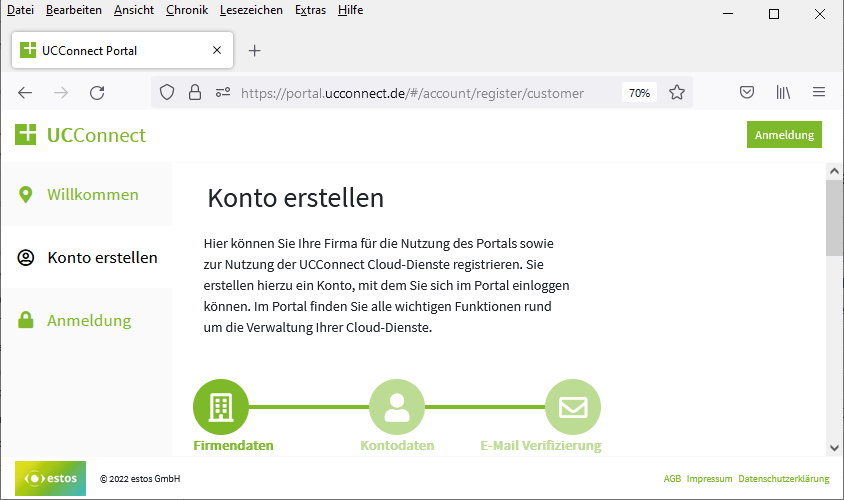Open the Impressum footer link
This screenshot has width=844, height=500.
[709, 479]
